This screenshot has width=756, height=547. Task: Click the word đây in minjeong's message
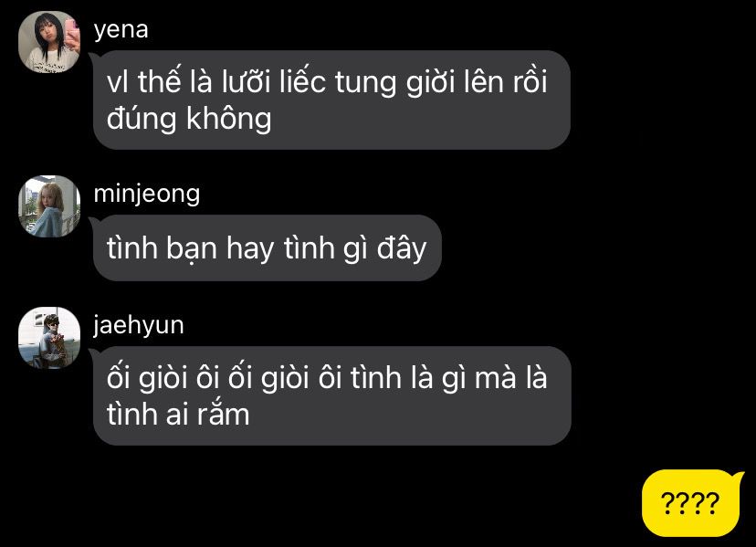click(x=402, y=249)
